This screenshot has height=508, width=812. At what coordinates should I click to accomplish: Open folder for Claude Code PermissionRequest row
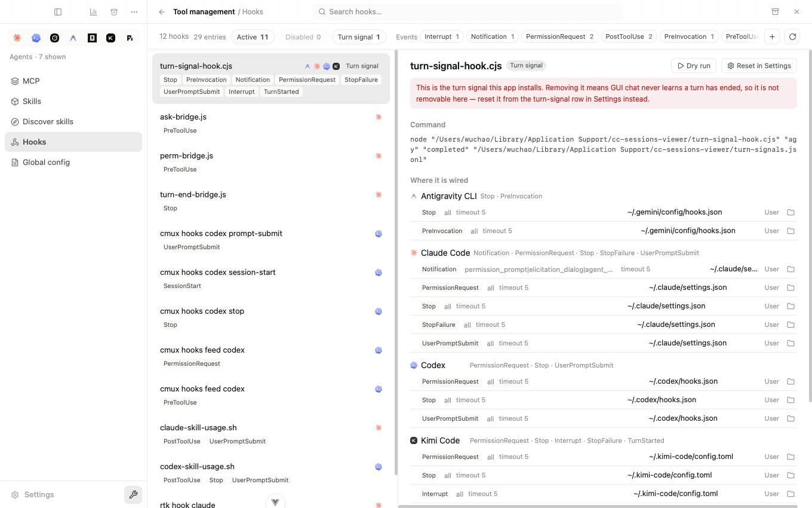(x=791, y=287)
